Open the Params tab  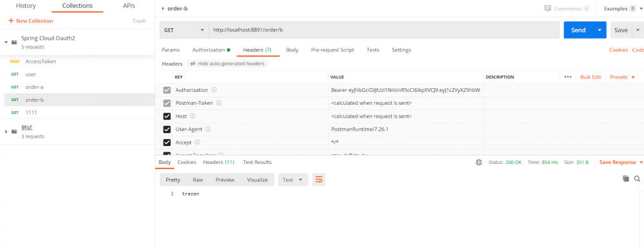(x=171, y=50)
